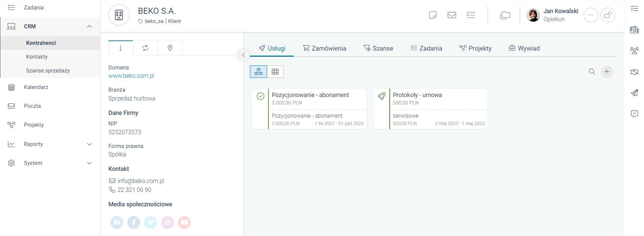Open Zadania in the left menu
This screenshot has width=644, height=236.
pos(50,7)
